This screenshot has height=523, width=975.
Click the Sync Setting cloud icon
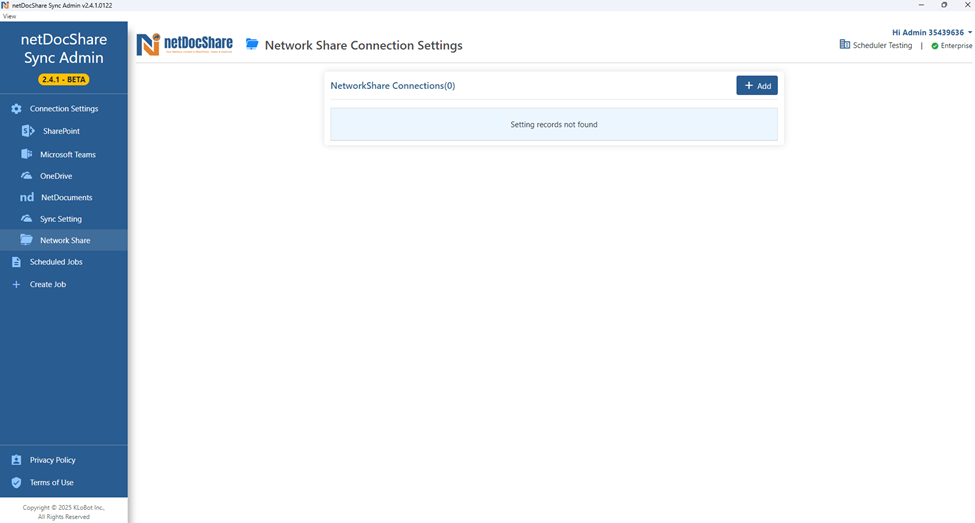click(27, 219)
